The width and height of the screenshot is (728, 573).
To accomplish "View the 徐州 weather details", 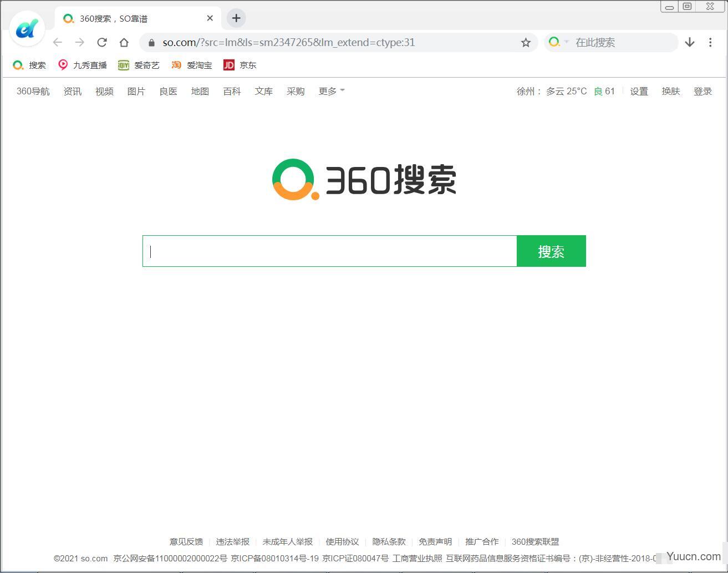I will pyautogui.click(x=552, y=91).
